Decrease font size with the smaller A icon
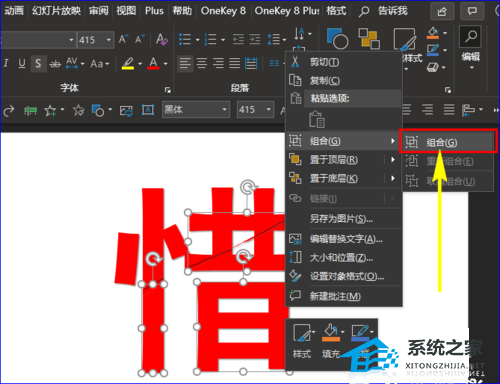The width and height of the screenshot is (500, 384). [140, 39]
